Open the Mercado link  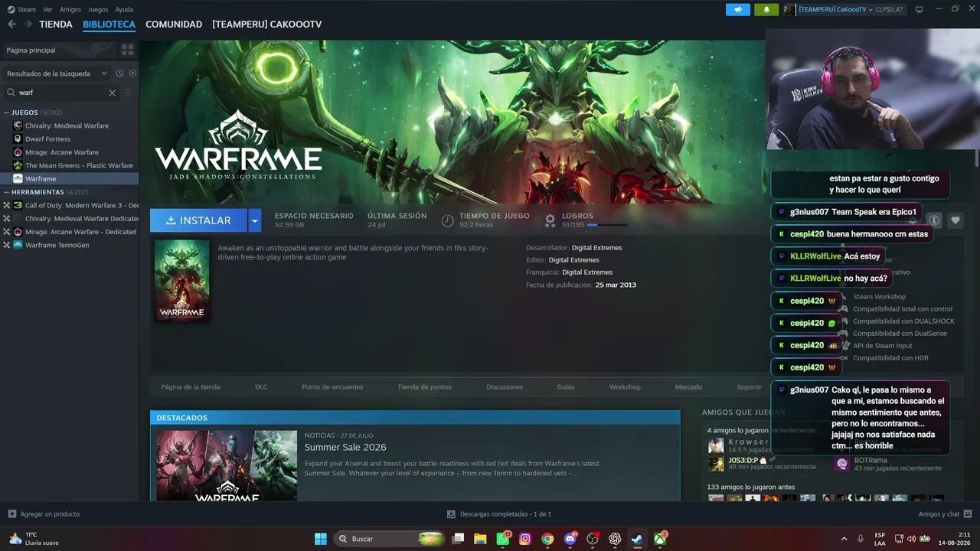pyautogui.click(x=688, y=387)
